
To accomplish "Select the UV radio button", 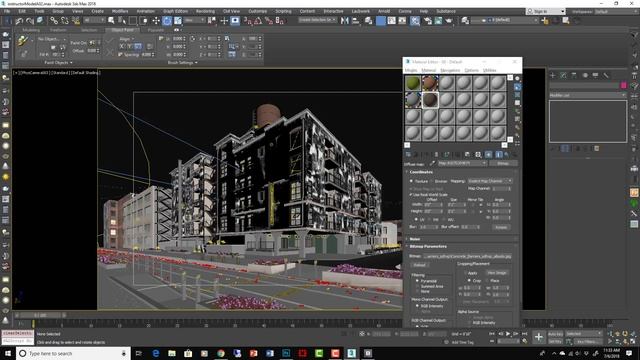I will [x=416, y=220].
